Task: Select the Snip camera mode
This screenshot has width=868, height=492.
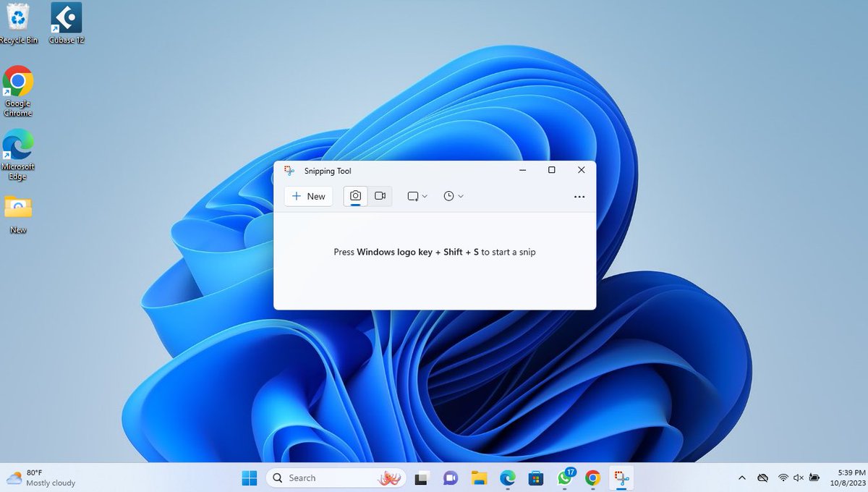Action: 355,196
